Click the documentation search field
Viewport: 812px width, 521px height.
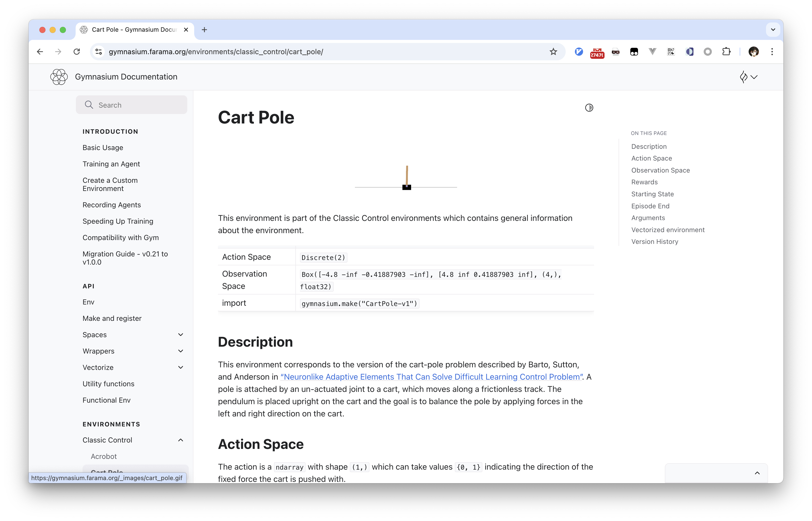[x=132, y=105]
